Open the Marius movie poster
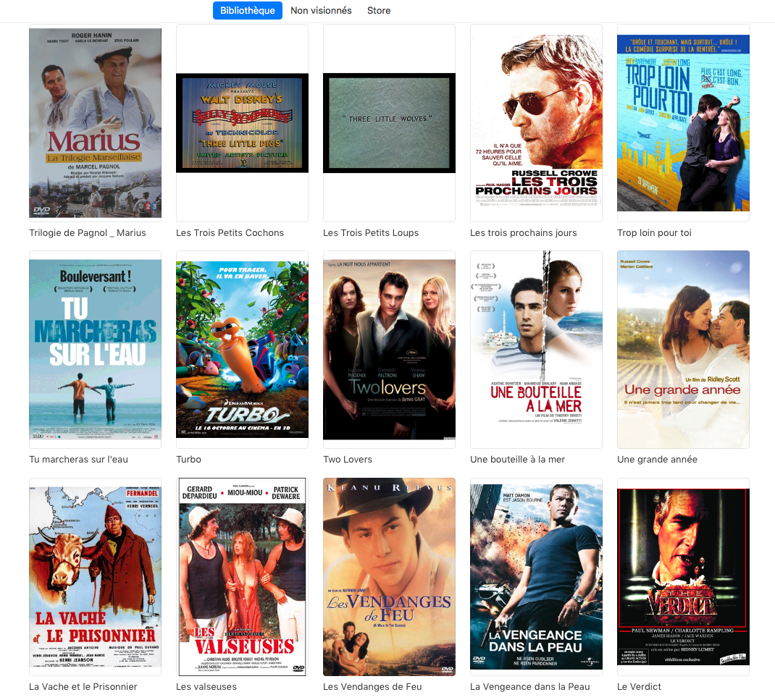 click(x=95, y=123)
